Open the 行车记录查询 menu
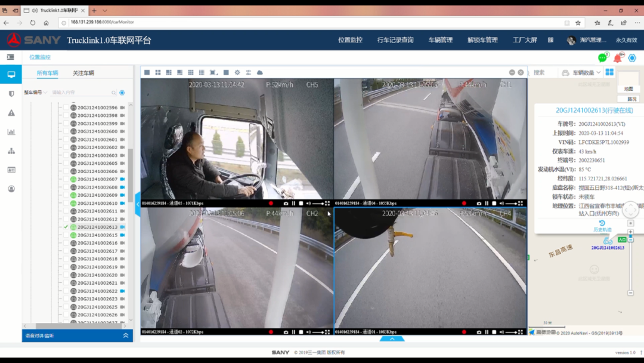 point(395,40)
